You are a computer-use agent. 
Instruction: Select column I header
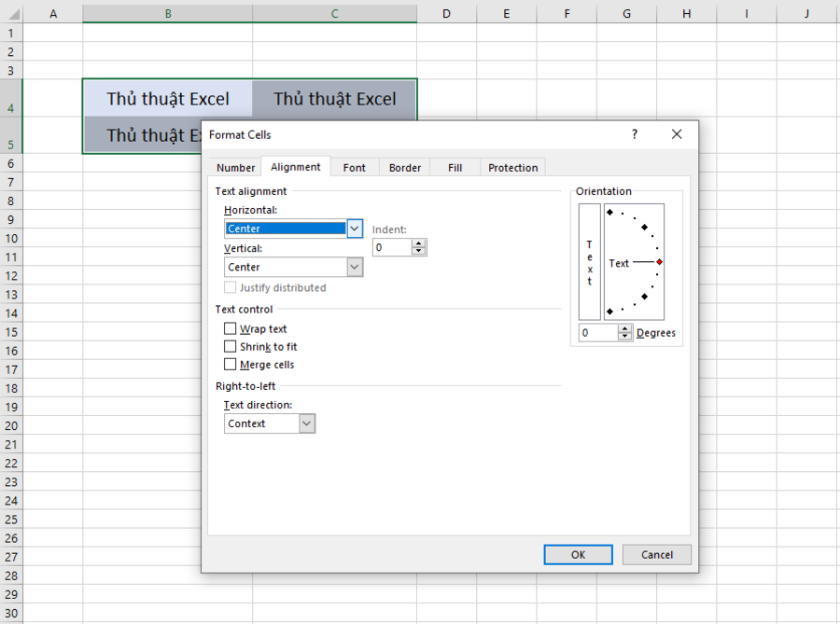coord(747,14)
